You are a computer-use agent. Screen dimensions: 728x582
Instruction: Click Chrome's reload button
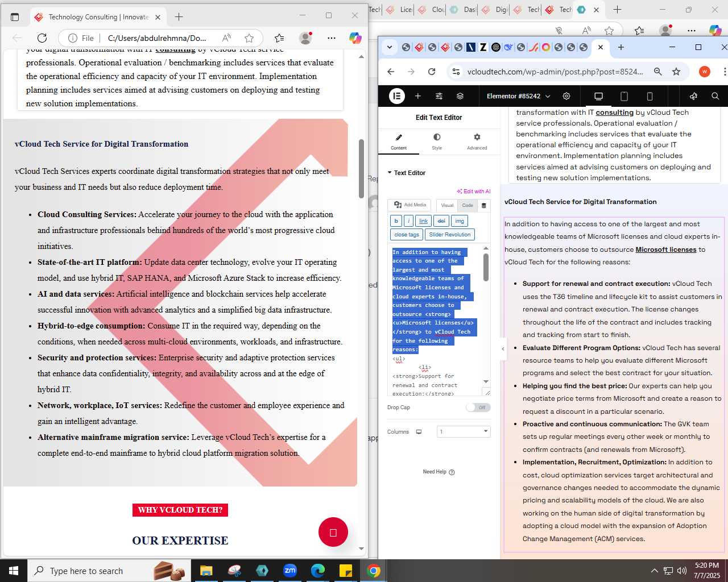pos(432,72)
